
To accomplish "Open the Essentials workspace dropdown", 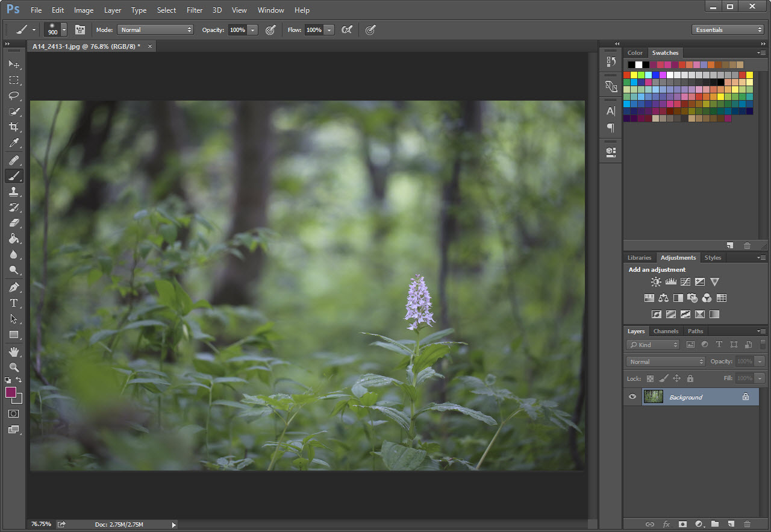I will pos(728,30).
